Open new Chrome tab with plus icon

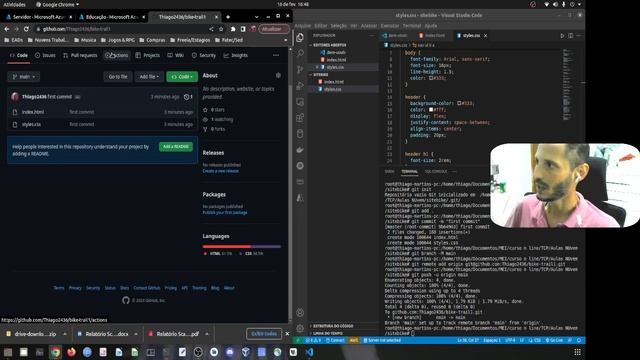tap(228, 17)
